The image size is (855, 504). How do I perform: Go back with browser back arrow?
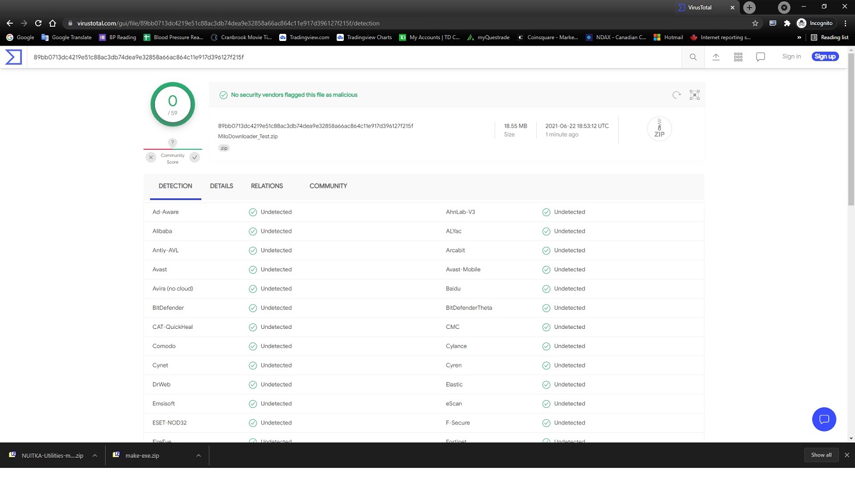9,23
